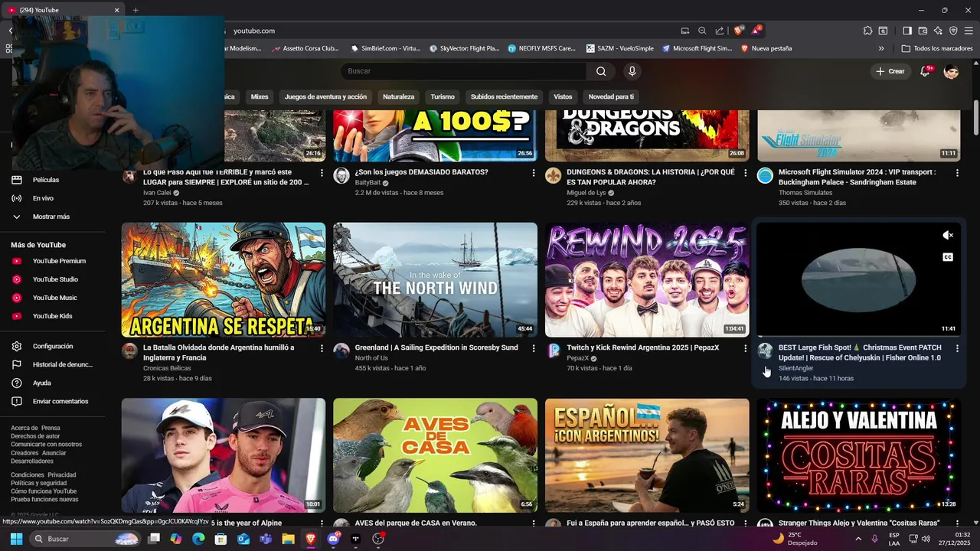Open YouTube notifications bell
The height and width of the screenshot is (551, 980).
click(x=926, y=71)
